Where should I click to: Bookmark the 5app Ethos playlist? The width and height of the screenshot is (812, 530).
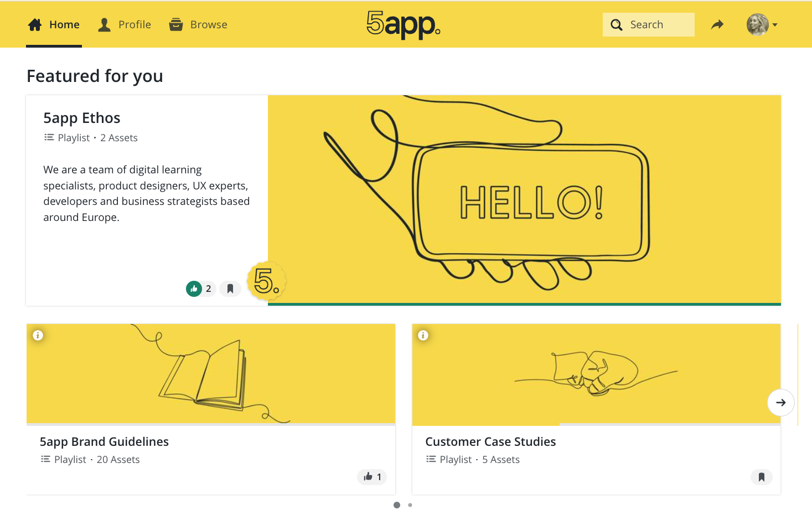pos(230,289)
